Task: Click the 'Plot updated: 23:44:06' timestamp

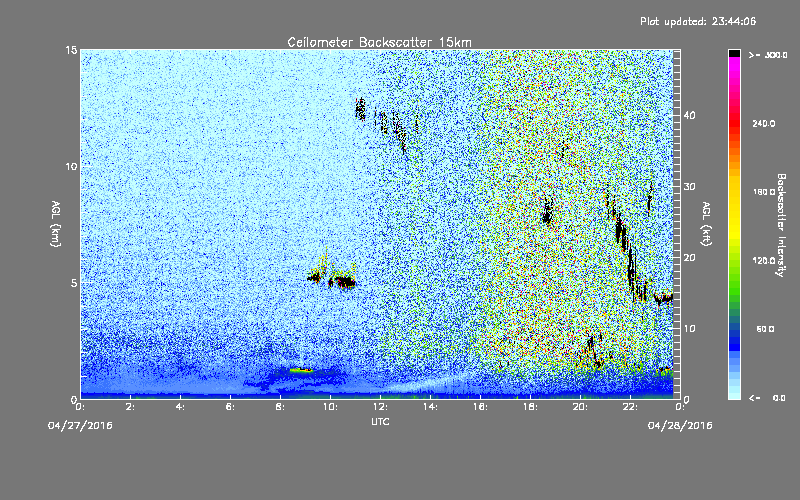Action: [x=698, y=21]
